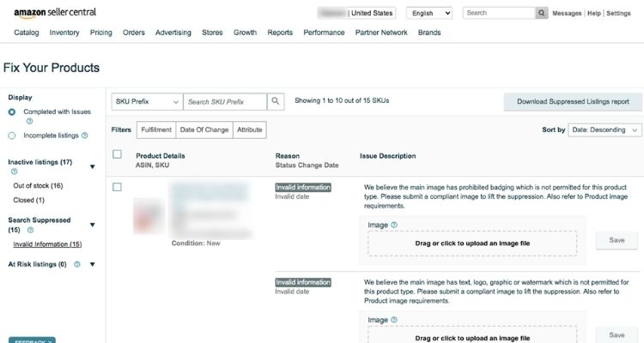Viewport: 644px width, 343px height.
Task: Open the Inventory menu
Action: point(64,33)
